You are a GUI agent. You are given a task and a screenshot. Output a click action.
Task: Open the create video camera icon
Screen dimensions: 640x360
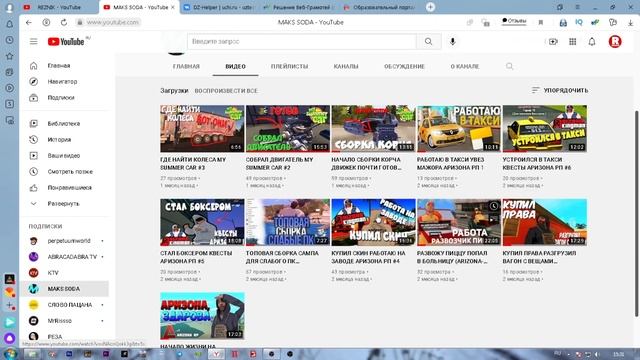click(x=553, y=42)
